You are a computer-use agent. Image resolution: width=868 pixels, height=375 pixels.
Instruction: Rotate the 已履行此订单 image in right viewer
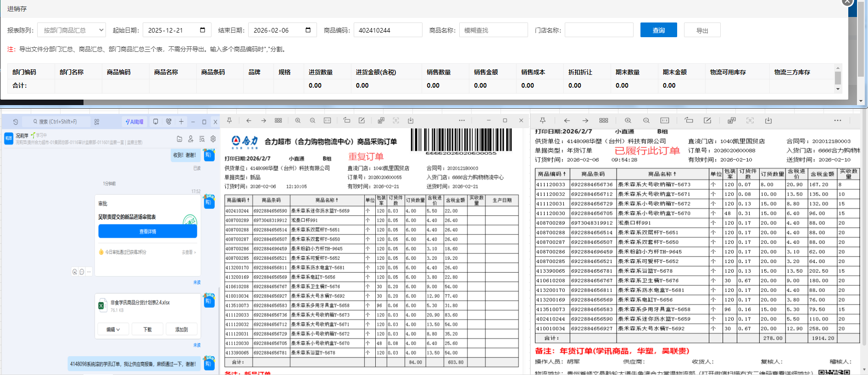click(689, 120)
